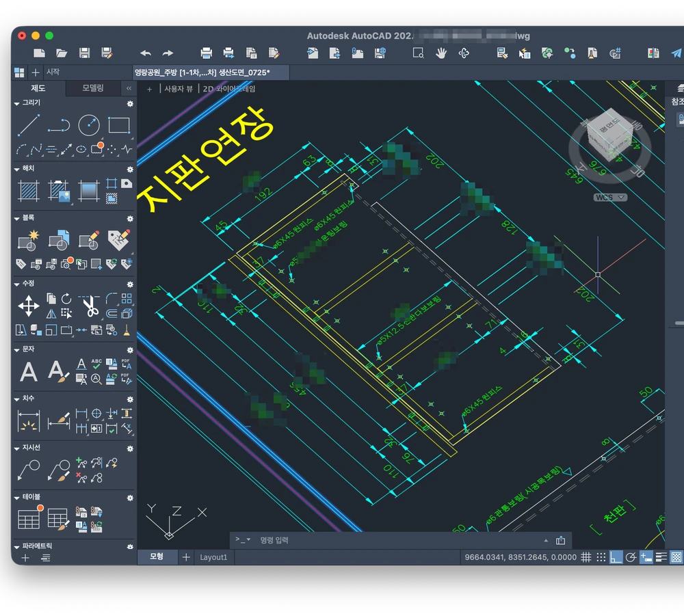Image resolution: width=684 pixels, height=616 pixels.
Task: Click the 시작 start tab label
Action: (x=53, y=72)
